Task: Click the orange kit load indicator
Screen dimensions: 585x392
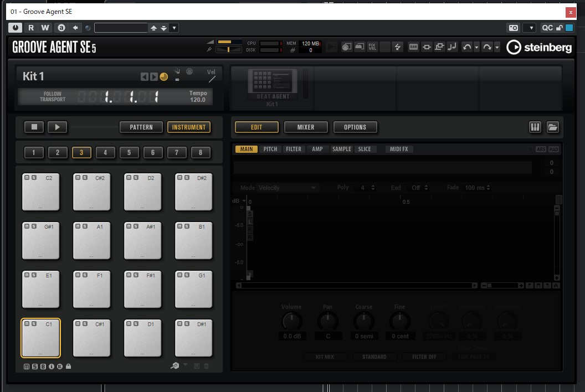Action: pos(164,77)
